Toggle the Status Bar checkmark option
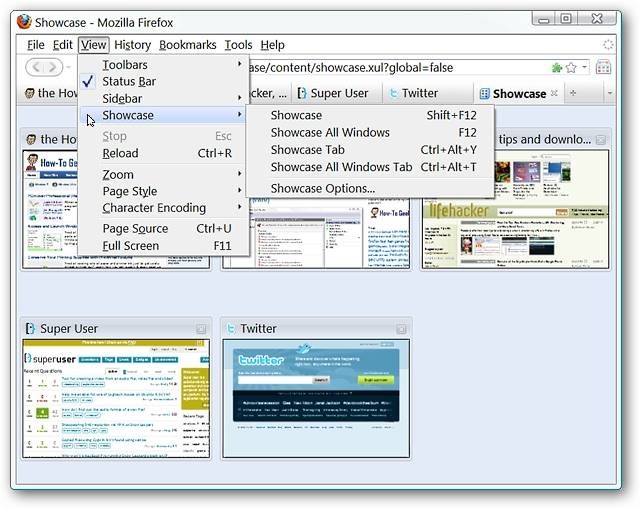Image resolution: width=640 pixels, height=508 pixels. tap(163, 81)
